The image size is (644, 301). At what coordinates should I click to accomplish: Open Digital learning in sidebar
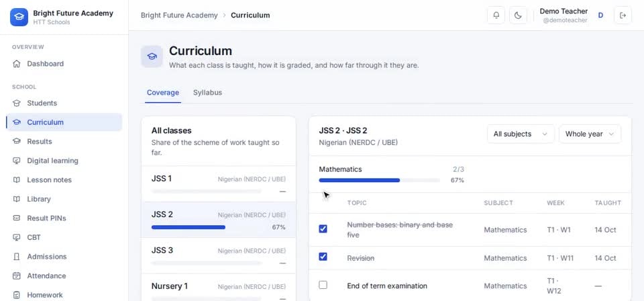point(64,161)
